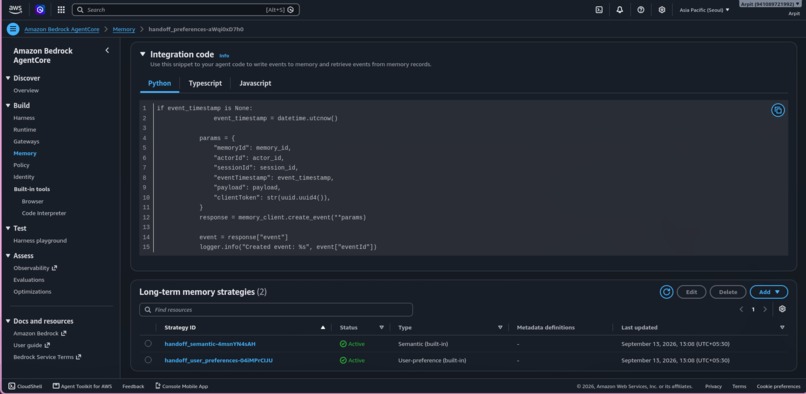Viewport: 806px width, 394px height.
Task: Open Console Mobile App in footer
Action: point(181,386)
